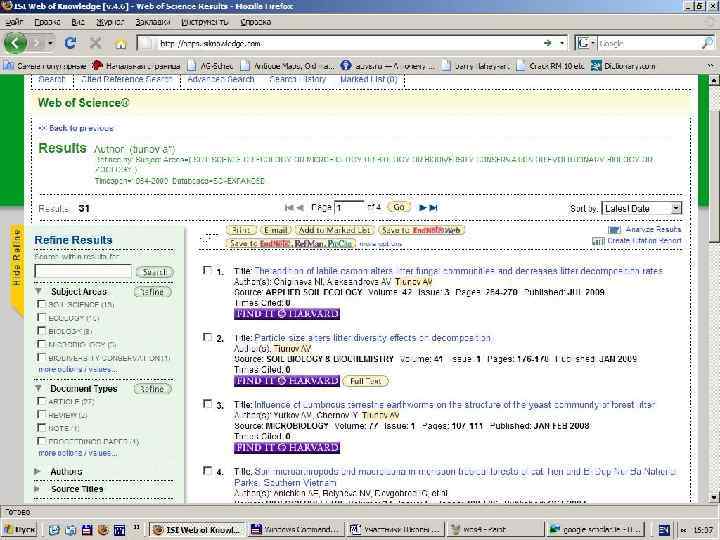Go to the previous results page arrow
The height and width of the screenshot is (540, 720).
pos(300,208)
